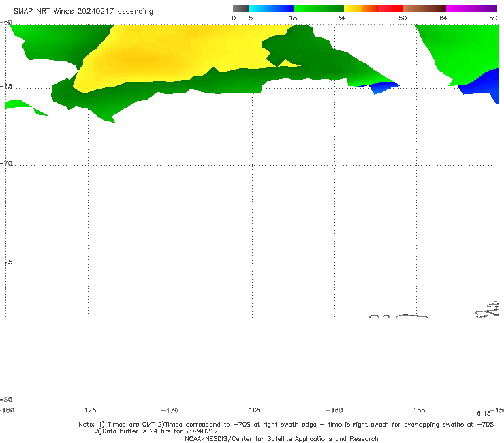This screenshot has height=443, width=504.
Task: Click the latitude label '-75' on left axis
Action: pyautogui.click(x=6, y=262)
